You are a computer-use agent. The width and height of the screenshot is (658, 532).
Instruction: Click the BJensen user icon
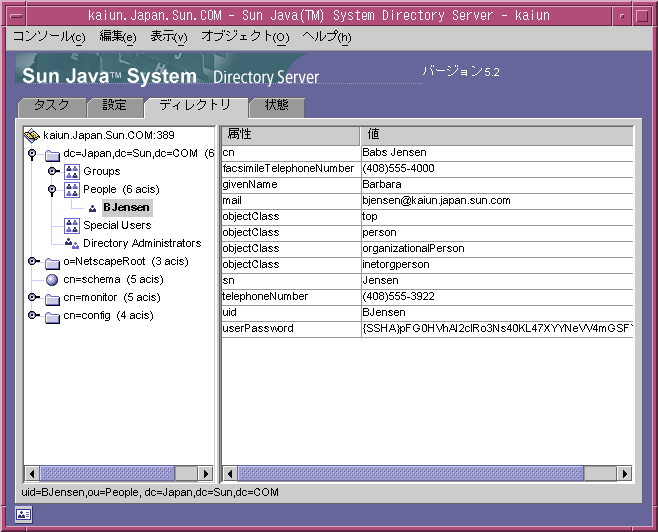(92, 208)
